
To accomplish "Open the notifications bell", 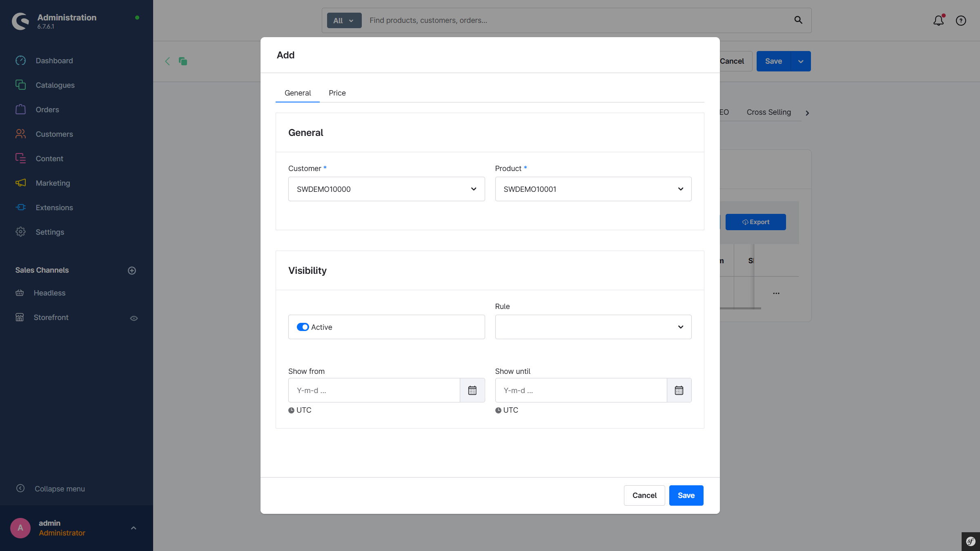I will tap(938, 20).
